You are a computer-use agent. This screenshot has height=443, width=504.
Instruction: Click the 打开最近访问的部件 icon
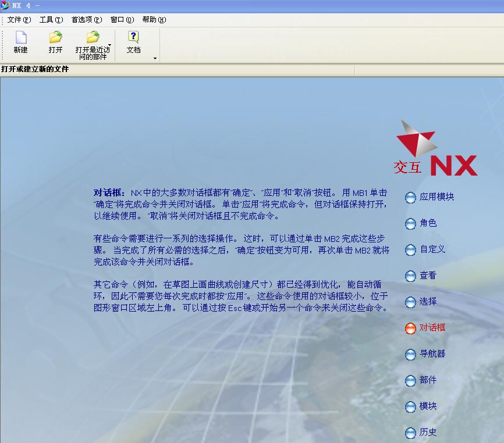coord(93,37)
